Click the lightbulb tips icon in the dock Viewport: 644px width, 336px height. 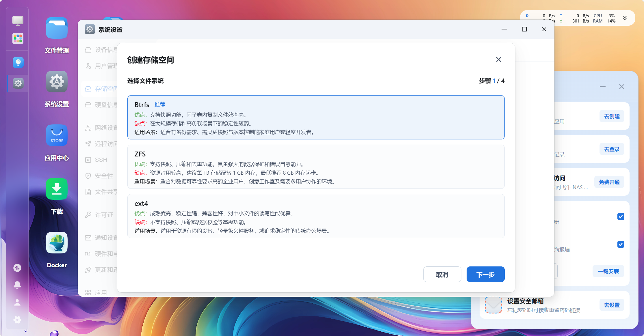pyautogui.click(x=18, y=62)
